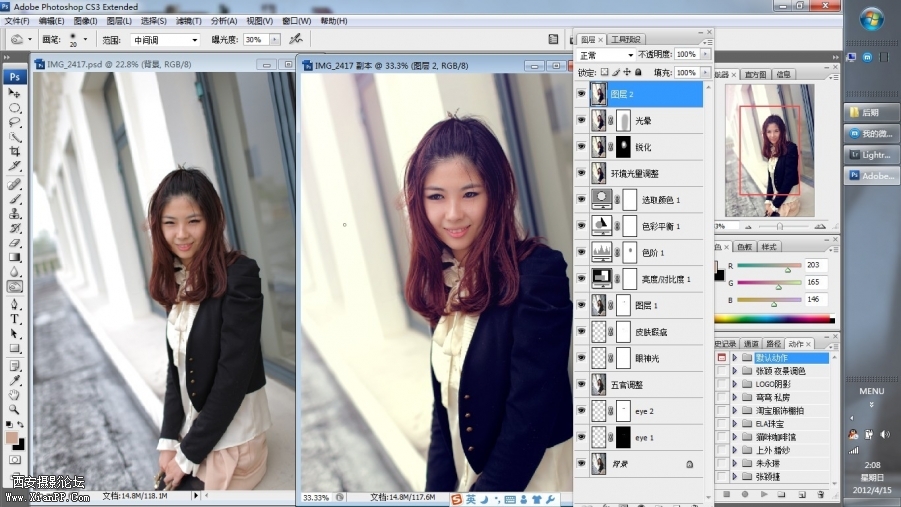Viewport: 901px width, 507px height.
Task: Click the 后期 taskbar button
Action: [x=869, y=112]
